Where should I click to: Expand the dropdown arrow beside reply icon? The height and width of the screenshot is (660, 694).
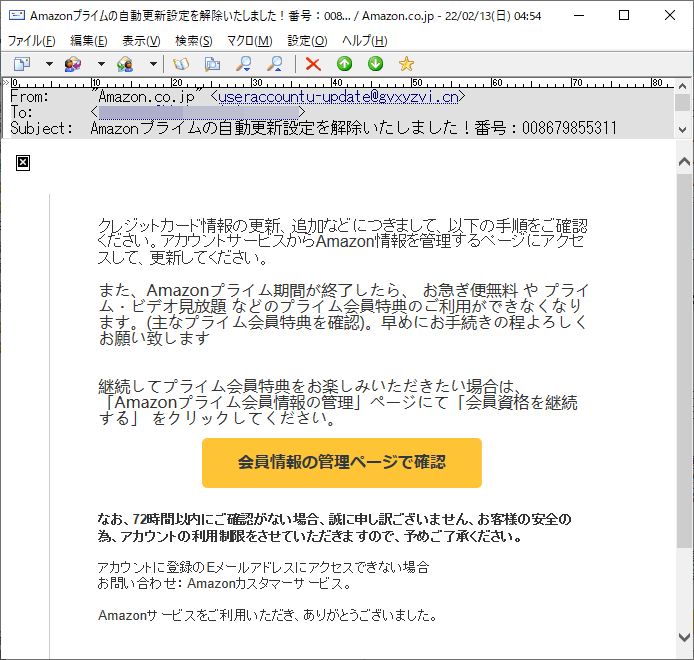(101, 64)
